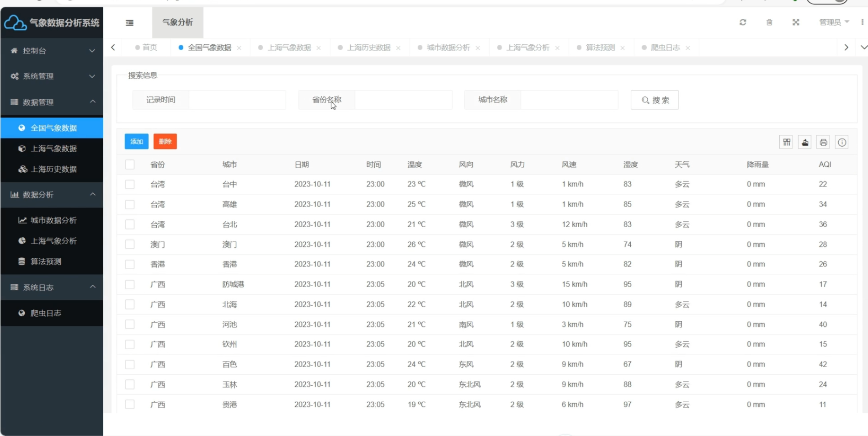868x436 pixels.
Task: Click the cloud logo of 气象数据分析系统
Action: coord(15,22)
